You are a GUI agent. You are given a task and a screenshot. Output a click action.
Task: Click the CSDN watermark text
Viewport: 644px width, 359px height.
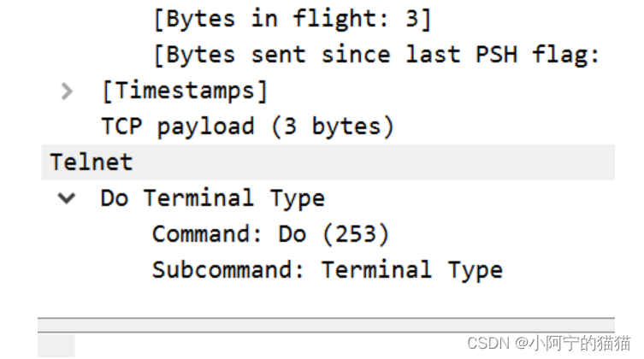(548, 343)
